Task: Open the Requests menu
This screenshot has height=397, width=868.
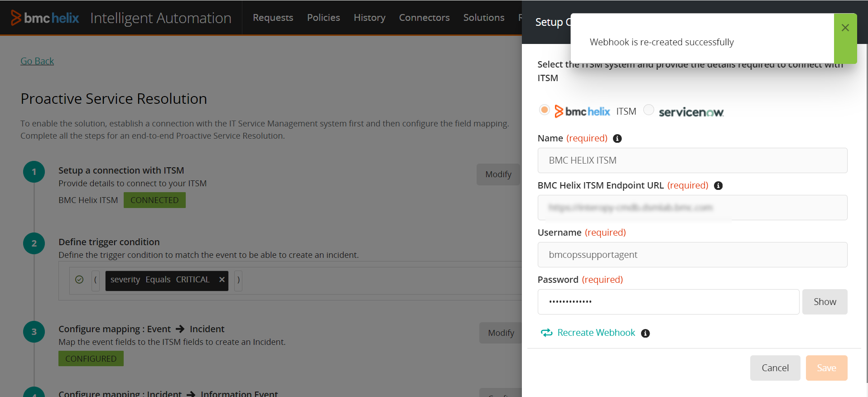Action: (x=273, y=18)
